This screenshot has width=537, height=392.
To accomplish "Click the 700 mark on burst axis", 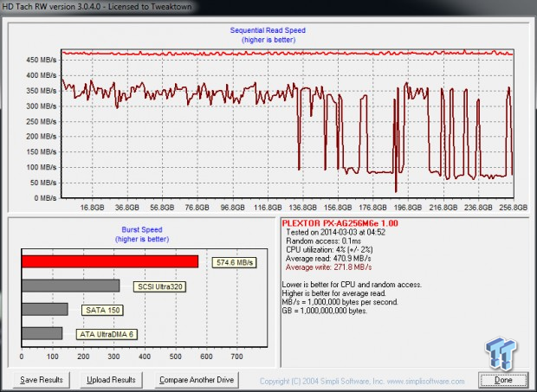I will click(x=236, y=357).
